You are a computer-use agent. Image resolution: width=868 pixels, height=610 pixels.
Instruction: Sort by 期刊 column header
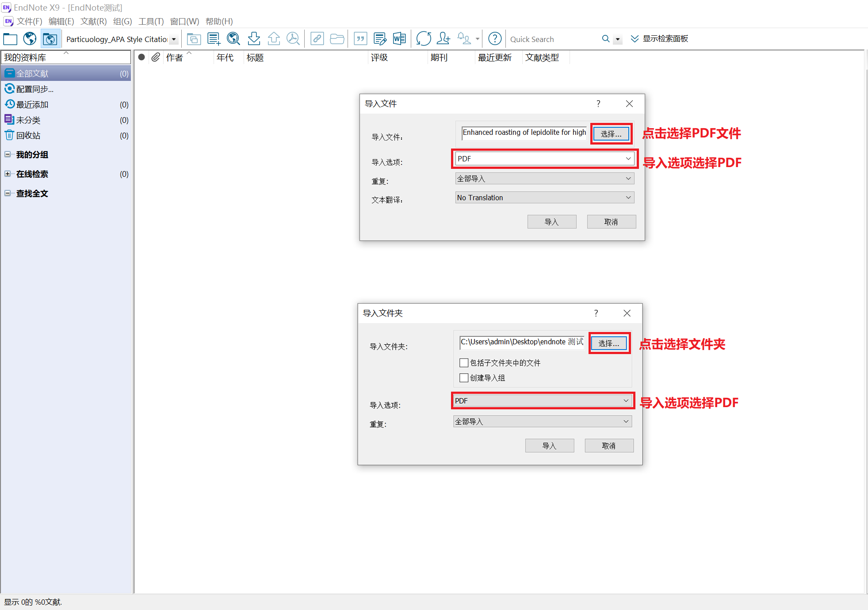click(x=439, y=57)
